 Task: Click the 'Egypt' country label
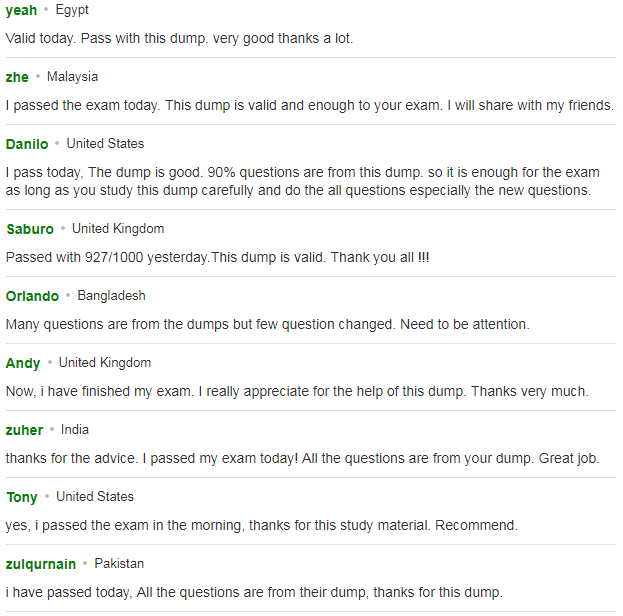pos(72,10)
